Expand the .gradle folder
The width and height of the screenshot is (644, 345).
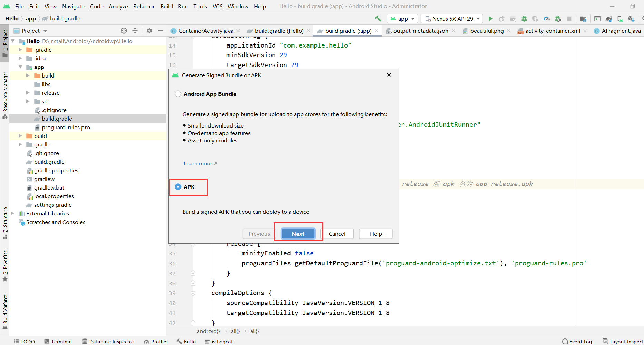click(x=20, y=50)
